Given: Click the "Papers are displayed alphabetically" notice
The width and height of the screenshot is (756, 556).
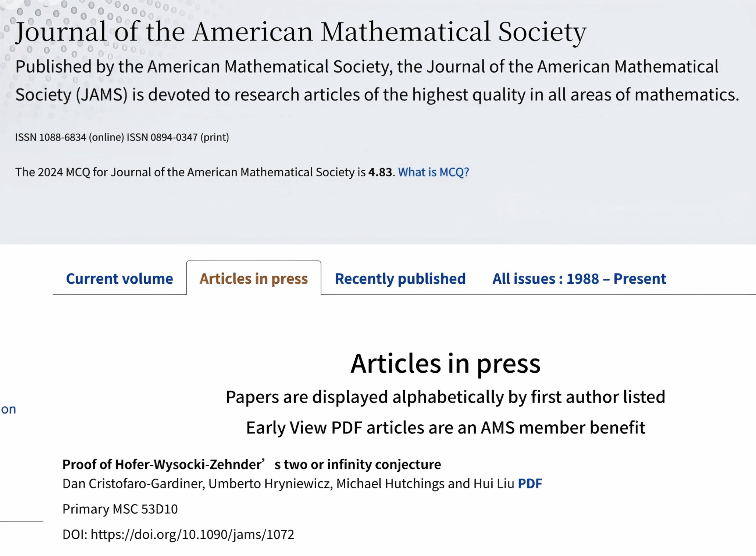Looking at the screenshot, I should coord(445,397).
